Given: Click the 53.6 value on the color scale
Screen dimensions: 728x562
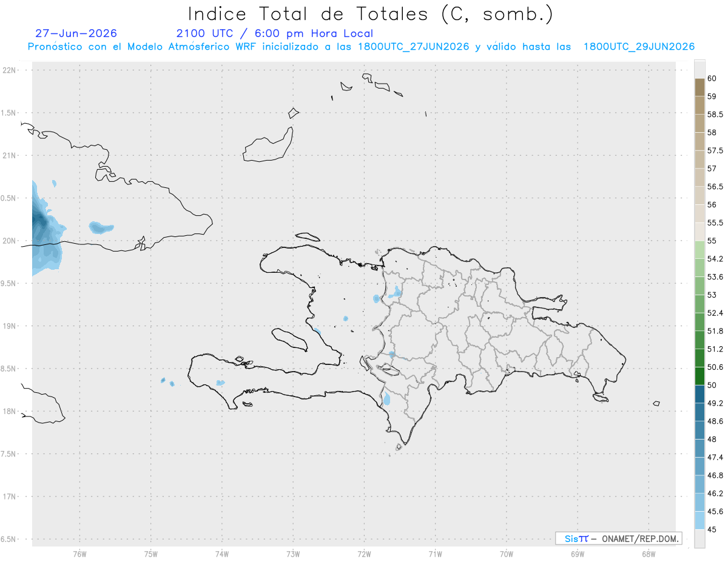Looking at the screenshot, I should 715,277.
